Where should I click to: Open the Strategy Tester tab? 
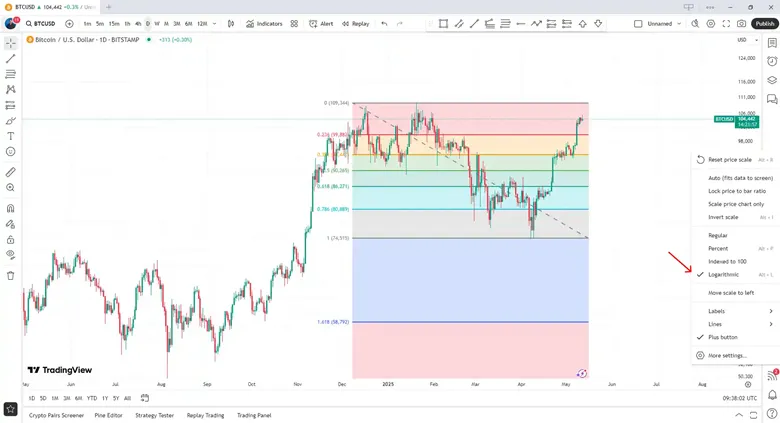point(155,415)
